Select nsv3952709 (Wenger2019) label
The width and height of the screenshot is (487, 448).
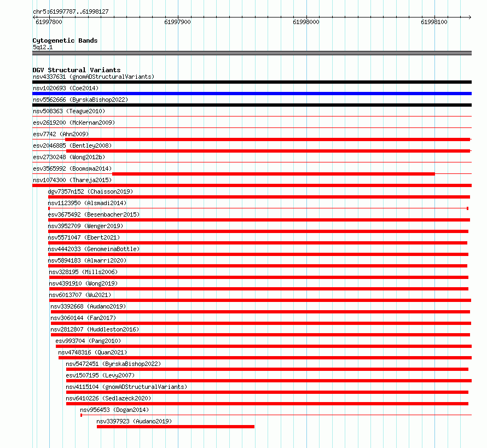tap(85, 226)
